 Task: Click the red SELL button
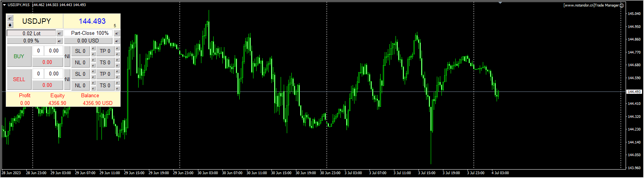(19, 79)
